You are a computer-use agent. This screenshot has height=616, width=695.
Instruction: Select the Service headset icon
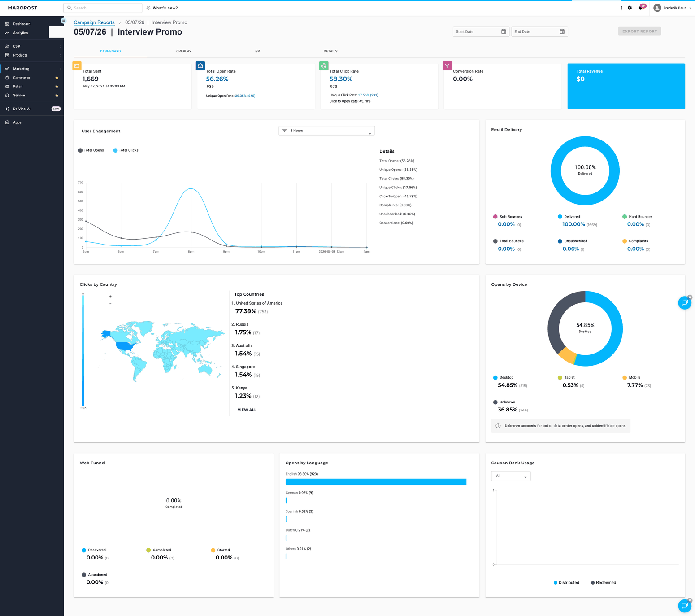point(7,96)
